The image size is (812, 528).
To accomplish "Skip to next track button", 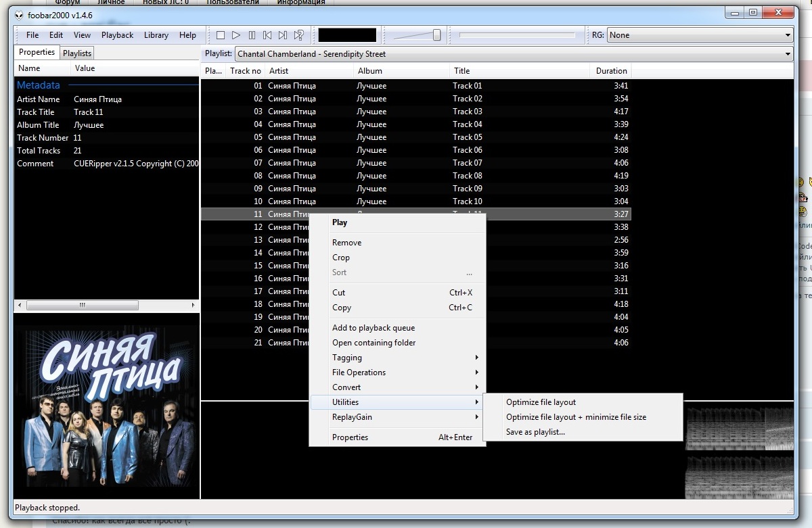I will (283, 35).
